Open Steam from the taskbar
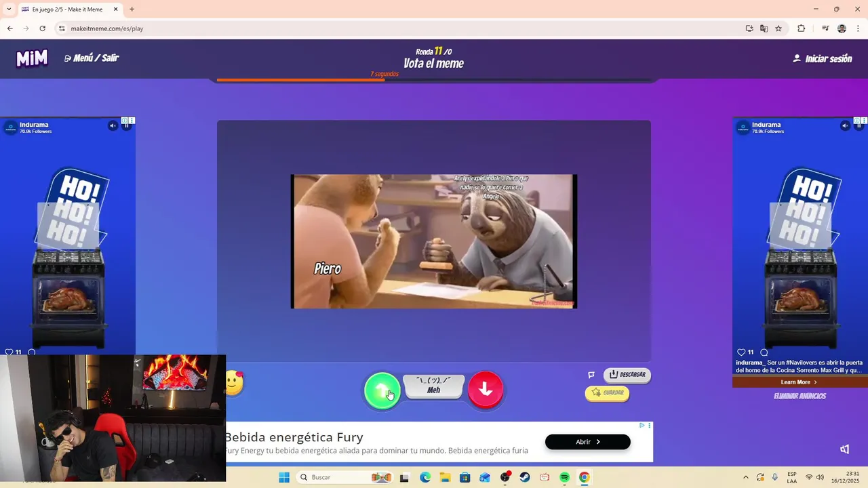 pyautogui.click(x=525, y=477)
